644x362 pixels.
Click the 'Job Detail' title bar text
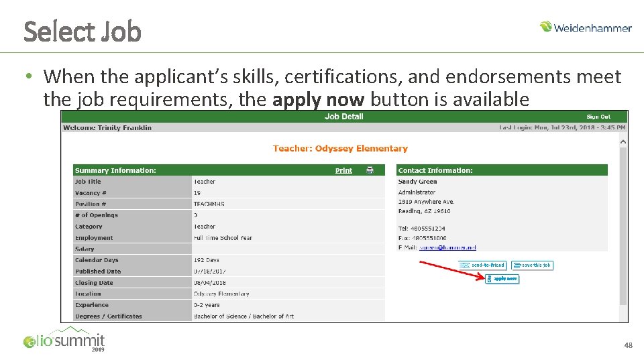[343, 117]
